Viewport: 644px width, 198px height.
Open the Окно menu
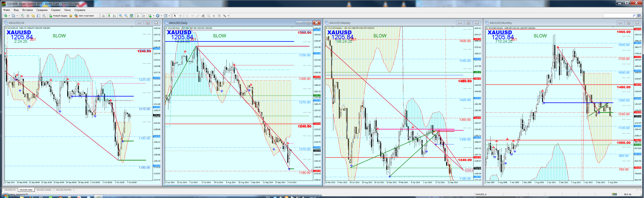click(x=67, y=10)
